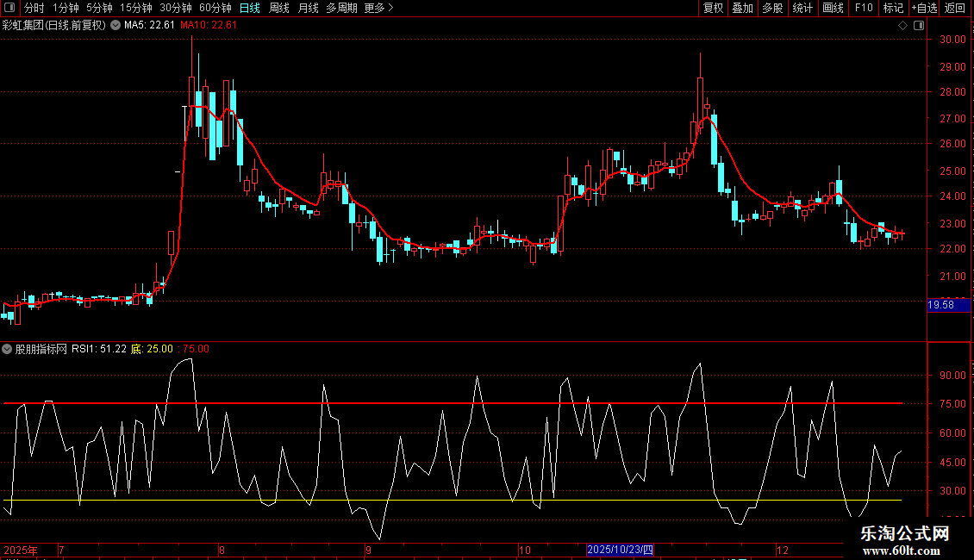974x560 pixels.
Task: Expand the MA indicator settings circle icon
Action: (x=116, y=25)
